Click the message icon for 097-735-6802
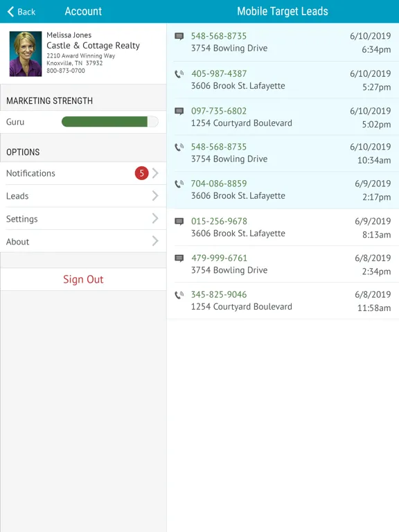 [x=179, y=111]
